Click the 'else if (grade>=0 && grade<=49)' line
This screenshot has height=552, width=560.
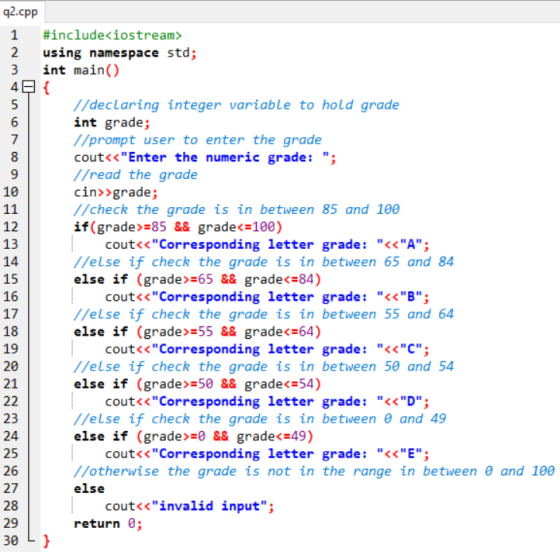[194, 436]
